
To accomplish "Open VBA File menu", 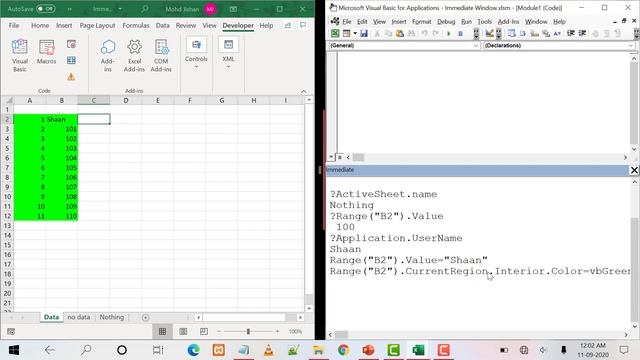I will (x=347, y=22).
